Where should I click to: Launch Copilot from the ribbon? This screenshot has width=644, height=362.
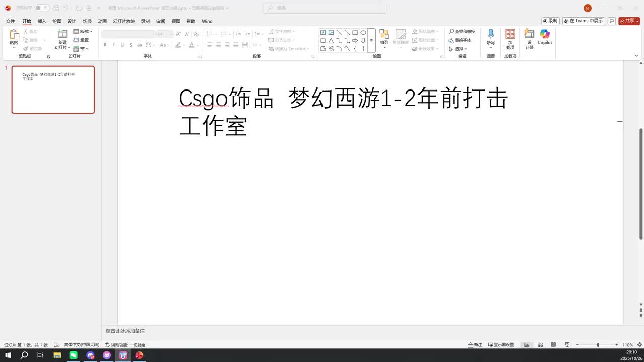tap(545, 37)
